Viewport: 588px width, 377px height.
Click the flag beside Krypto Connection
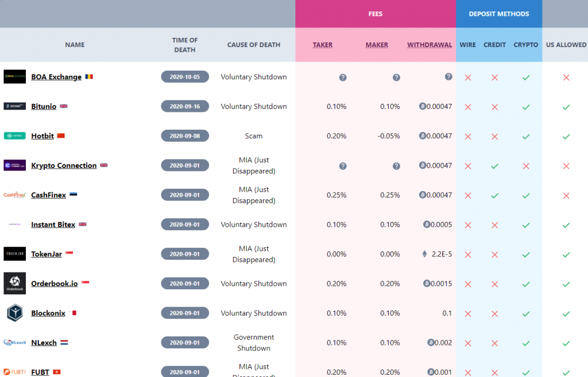tap(104, 165)
